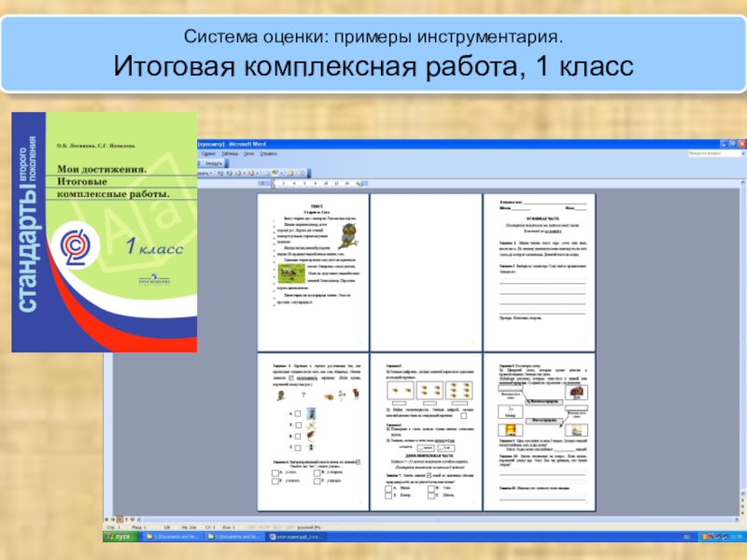747x560 pixels.
Task: Expand the toolbar options arrow after Закрыть
Action: (x=226, y=161)
